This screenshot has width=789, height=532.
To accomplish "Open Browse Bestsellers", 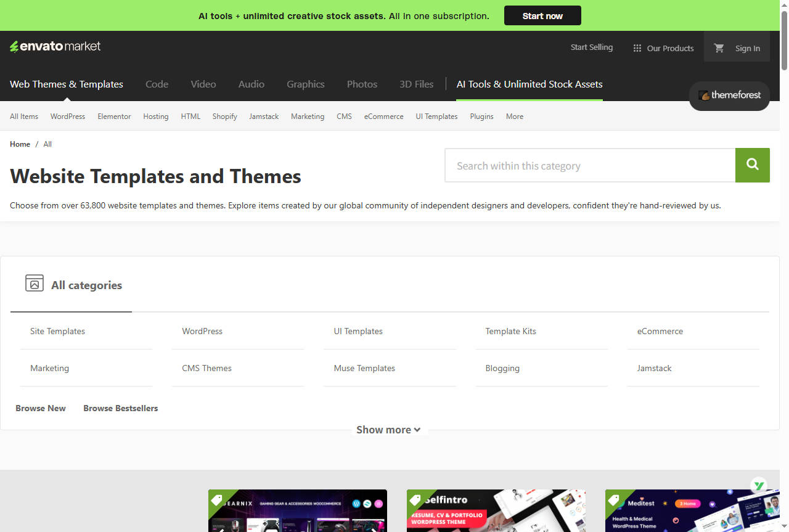I will (x=120, y=407).
